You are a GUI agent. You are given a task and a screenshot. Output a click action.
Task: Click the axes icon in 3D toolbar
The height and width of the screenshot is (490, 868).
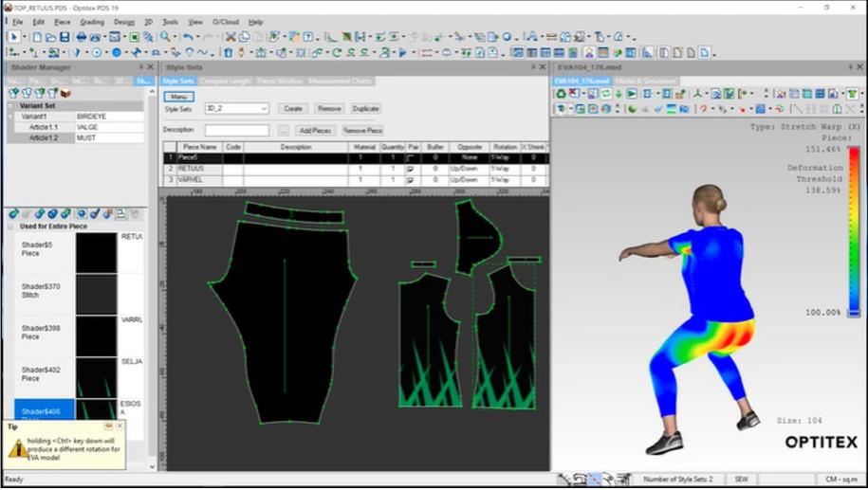click(697, 94)
